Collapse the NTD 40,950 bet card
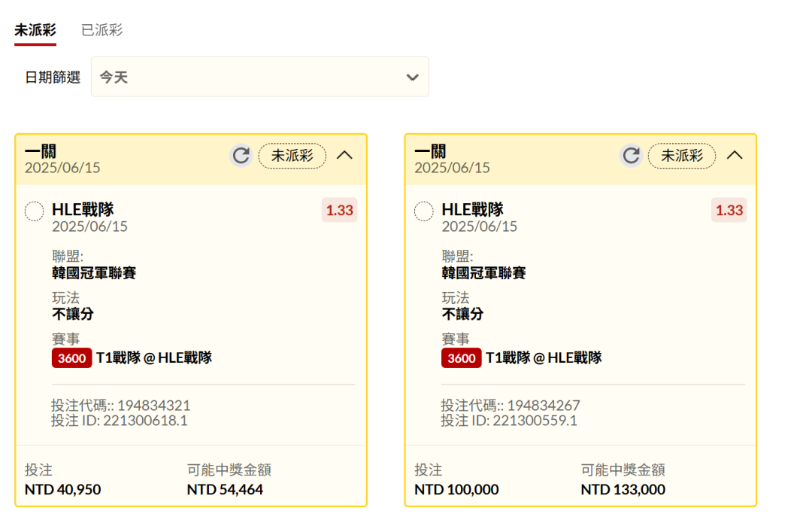The width and height of the screenshot is (812, 532). (x=345, y=155)
